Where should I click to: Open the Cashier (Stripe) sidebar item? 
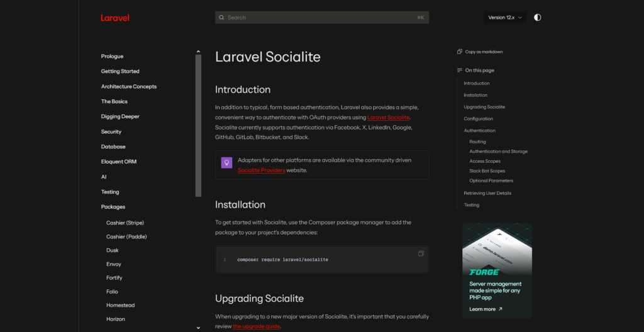coord(125,223)
